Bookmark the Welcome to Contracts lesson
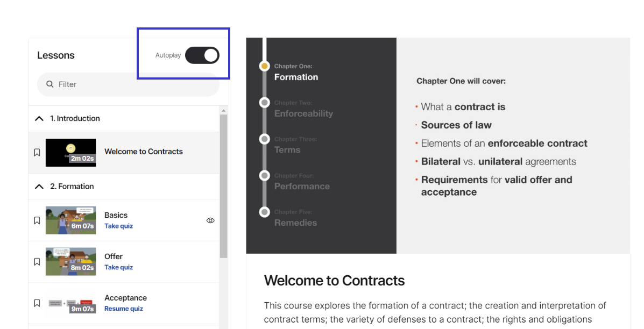The image size is (644, 329). (x=37, y=153)
